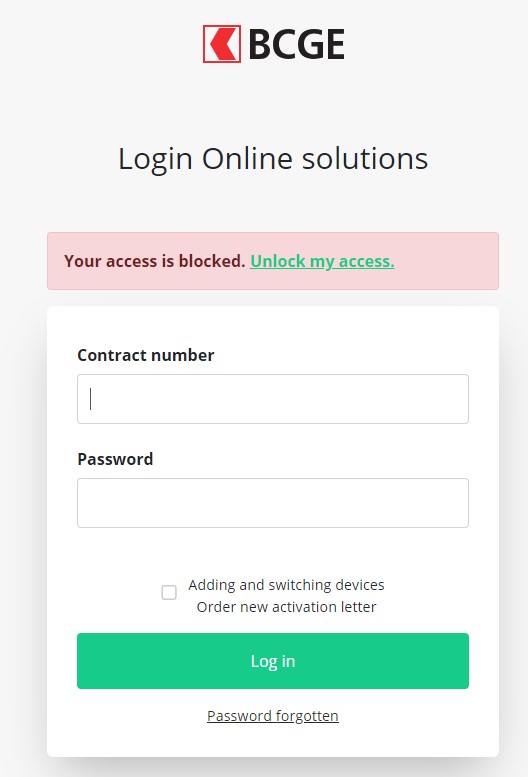Follow the 'Password forgotten' link
Image resolution: width=528 pixels, height=777 pixels.
click(273, 716)
